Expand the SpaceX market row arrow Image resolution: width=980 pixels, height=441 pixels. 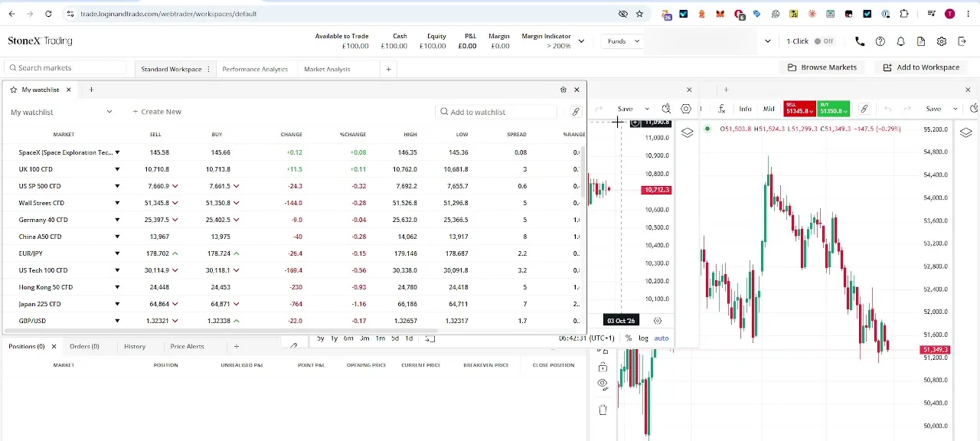117,152
